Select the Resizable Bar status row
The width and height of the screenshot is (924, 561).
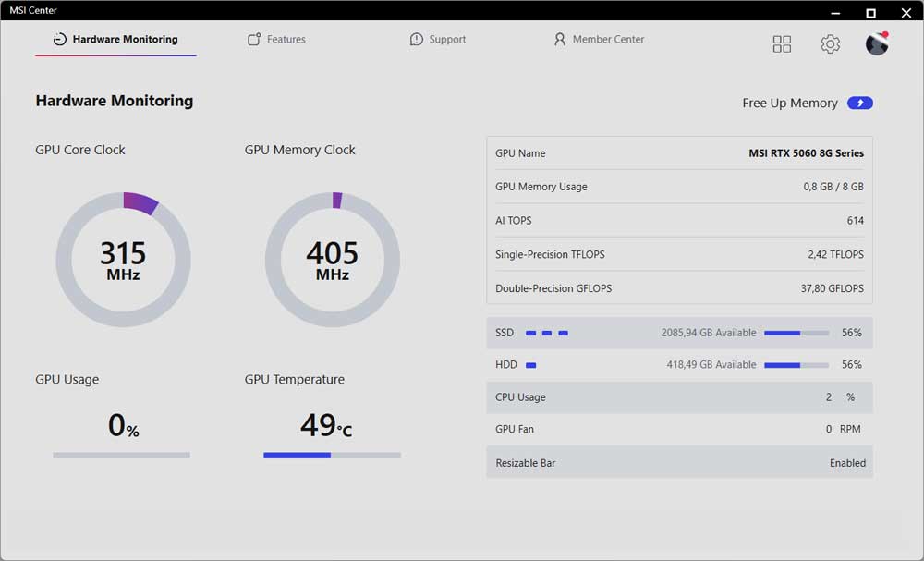679,462
